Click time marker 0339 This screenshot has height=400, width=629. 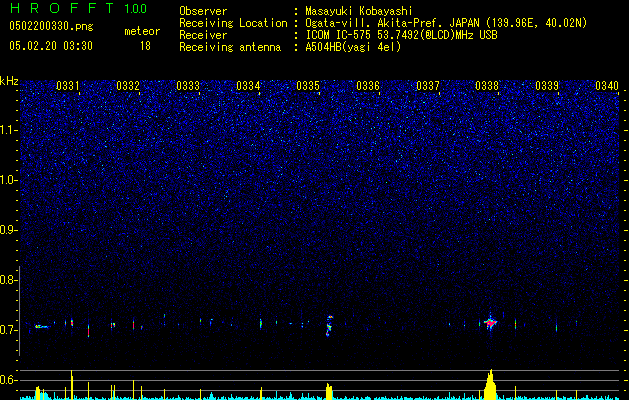point(547,85)
